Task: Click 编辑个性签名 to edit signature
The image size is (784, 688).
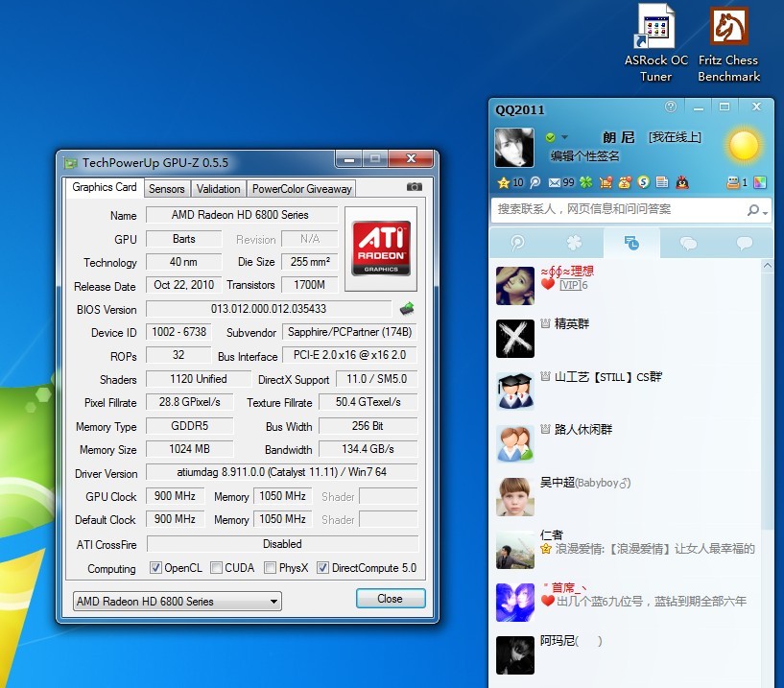Action: tap(585, 156)
